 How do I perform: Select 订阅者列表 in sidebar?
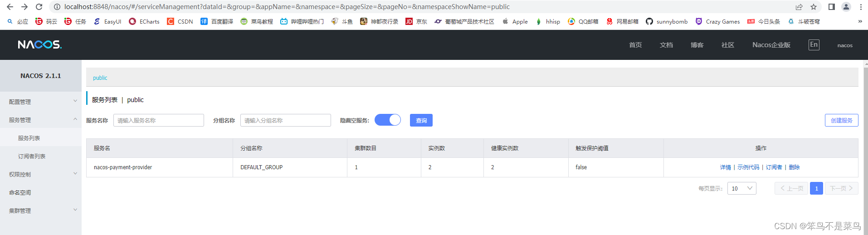click(41, 156)
